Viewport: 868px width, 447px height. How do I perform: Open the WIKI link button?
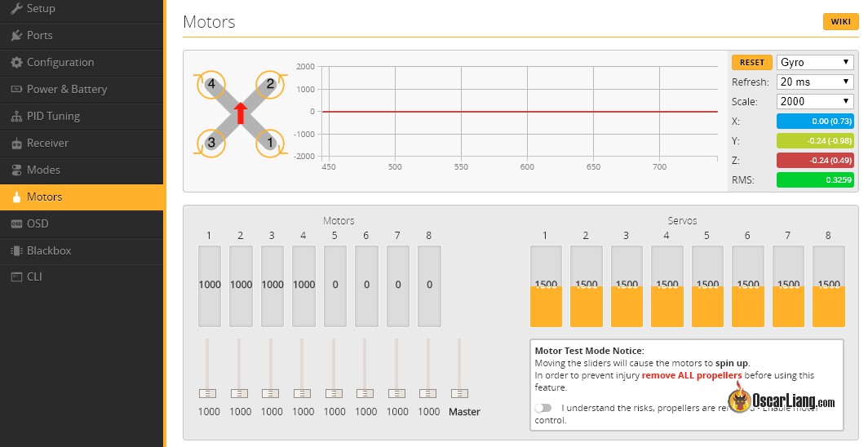pos(840,22)
